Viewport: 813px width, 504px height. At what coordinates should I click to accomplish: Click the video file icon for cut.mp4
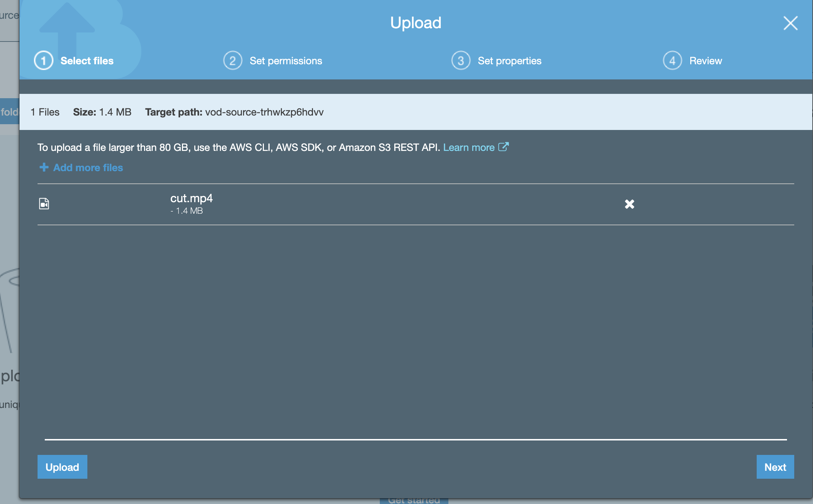click(44, 204)
